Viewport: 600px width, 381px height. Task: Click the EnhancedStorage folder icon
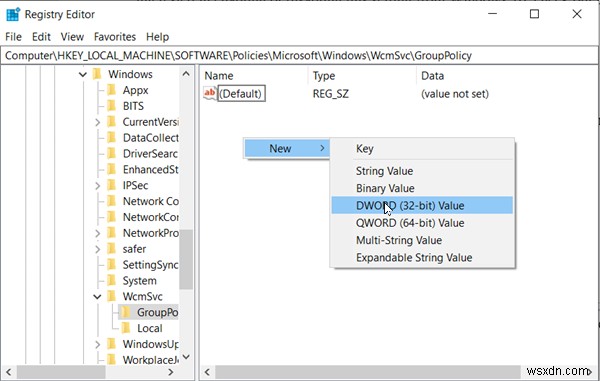pos(111,169)
